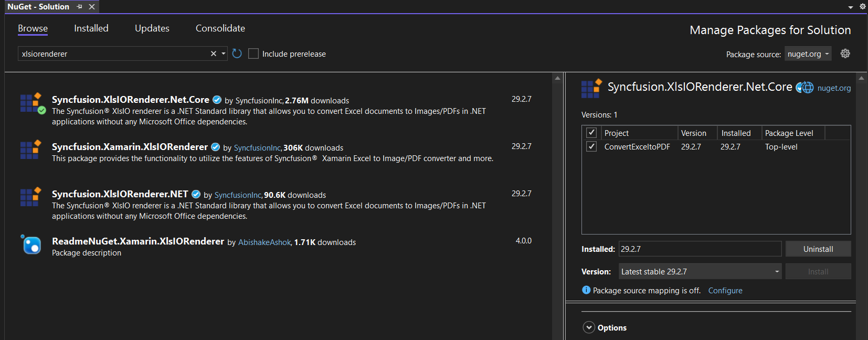The width and height of the screenshot is (868, 340).
Task: Sort by the Version column header
Action: [x=697, y=133]
